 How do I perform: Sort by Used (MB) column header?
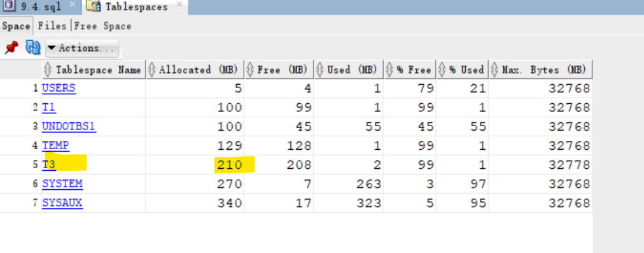(349, 69)
